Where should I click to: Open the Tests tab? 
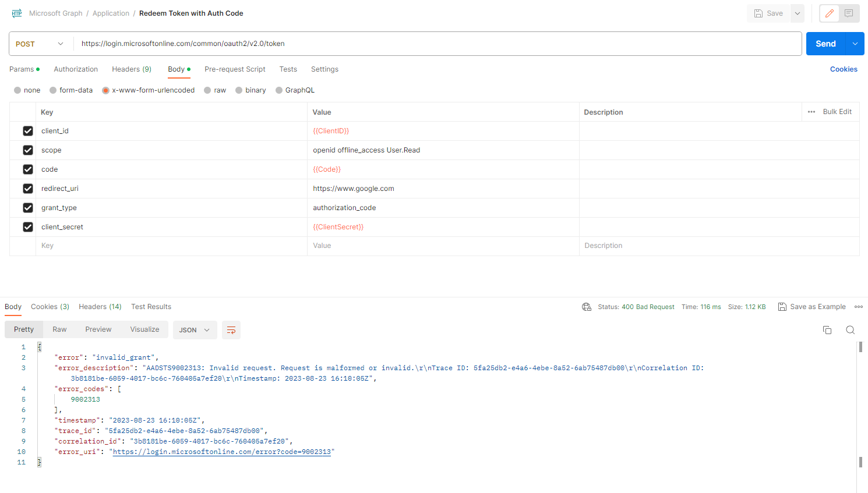coord(288,69)
